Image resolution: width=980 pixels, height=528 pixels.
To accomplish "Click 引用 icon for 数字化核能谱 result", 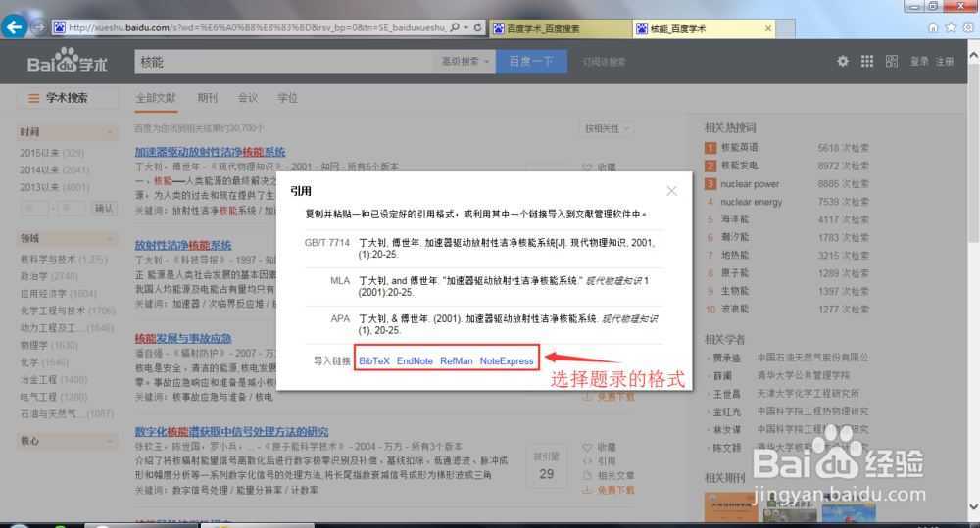I will [587, 461].
